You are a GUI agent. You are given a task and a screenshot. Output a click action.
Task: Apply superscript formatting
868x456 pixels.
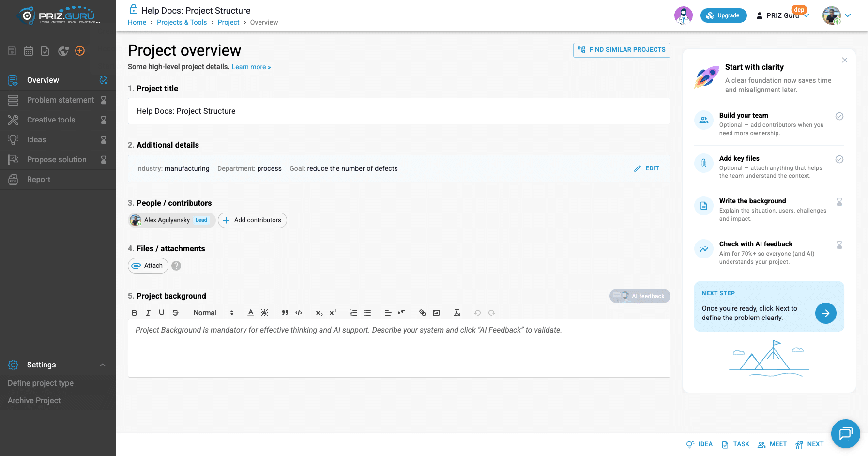pos(333,313)
